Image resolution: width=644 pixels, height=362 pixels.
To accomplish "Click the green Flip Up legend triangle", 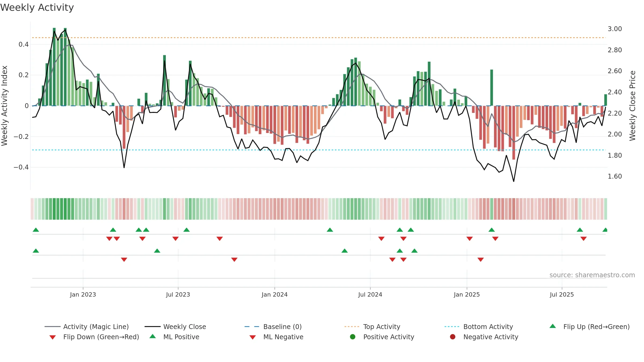I will pyautogui.click(x=553, y=326).
